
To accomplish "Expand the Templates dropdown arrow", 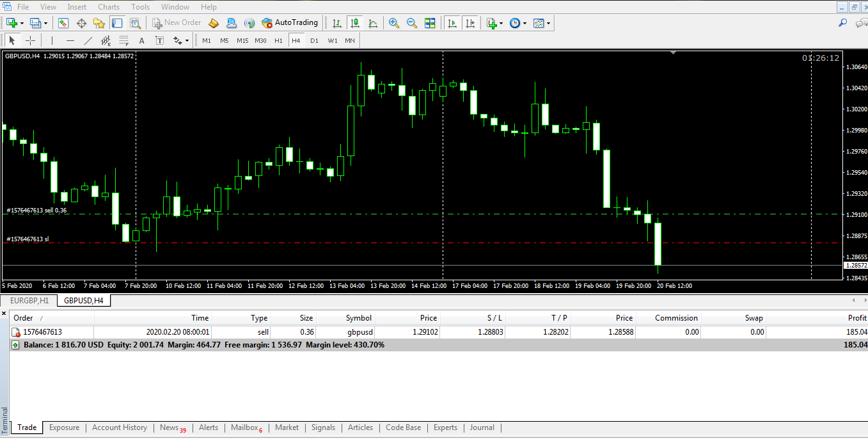I will point(549,23).
